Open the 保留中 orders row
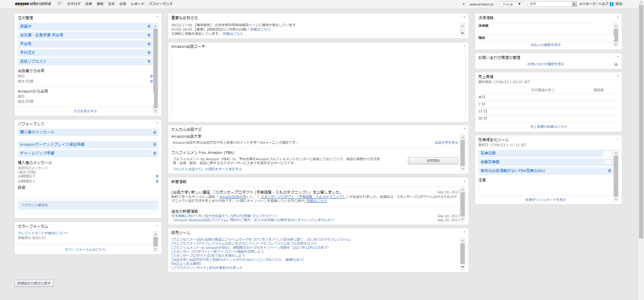 point(85,26)
